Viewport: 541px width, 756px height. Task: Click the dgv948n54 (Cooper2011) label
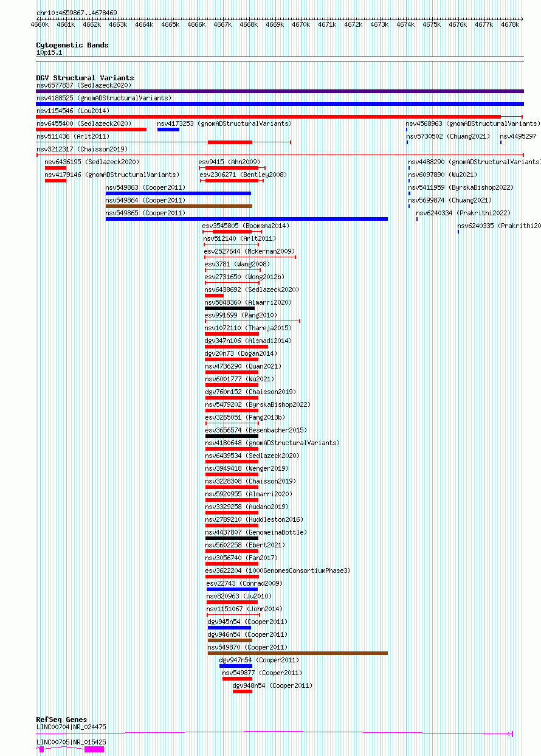tap(272, 685)
